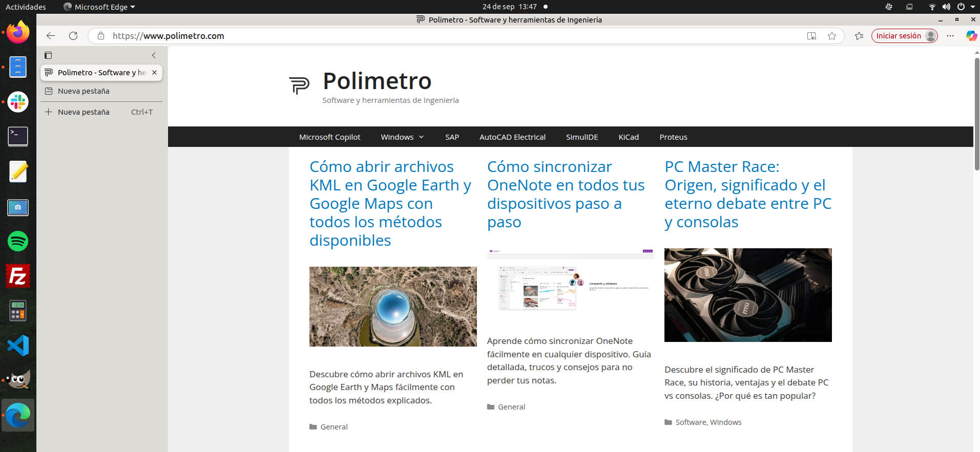Open Proteus menu section

coord(673,137)
